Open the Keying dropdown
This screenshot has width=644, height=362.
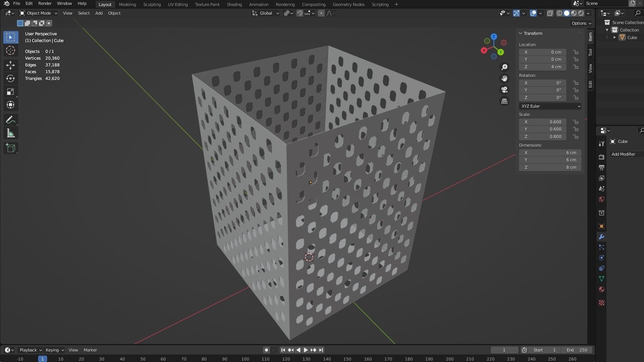(x=54, y=350)
